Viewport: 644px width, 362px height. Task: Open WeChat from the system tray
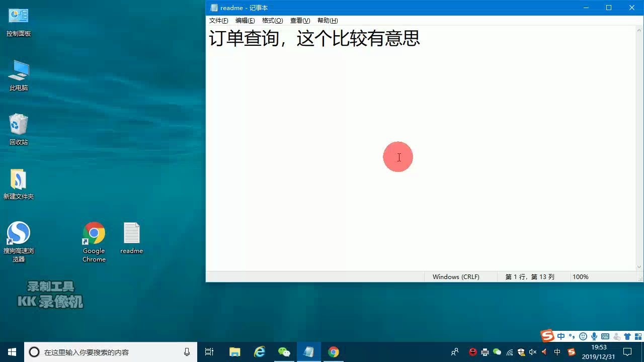[498, 352]
